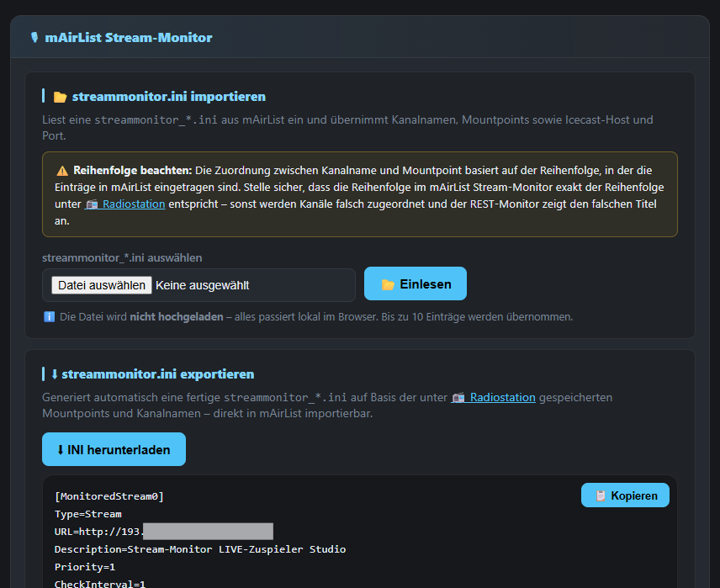Click the folder icon inside the Einlesen button

pyautogui.click(x=388, y=285)
